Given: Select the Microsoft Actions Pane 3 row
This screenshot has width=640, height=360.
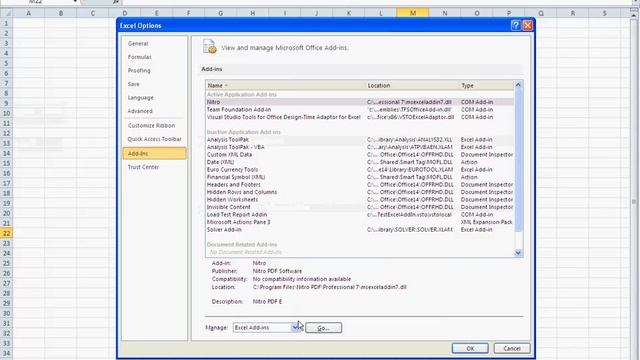Looking at the screenshot, I should click(x=360, y=222).
